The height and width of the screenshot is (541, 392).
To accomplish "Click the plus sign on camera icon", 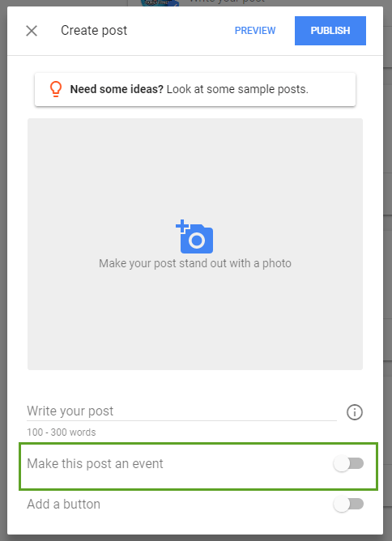I will pyautogui.click(x=182, y=226).
